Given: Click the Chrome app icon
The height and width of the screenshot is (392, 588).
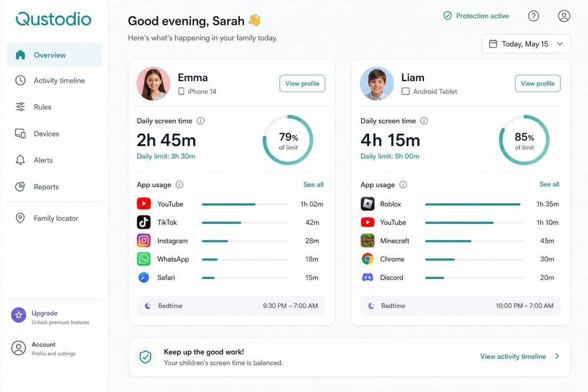Looking at the screenshot, I should coord(367,259).
